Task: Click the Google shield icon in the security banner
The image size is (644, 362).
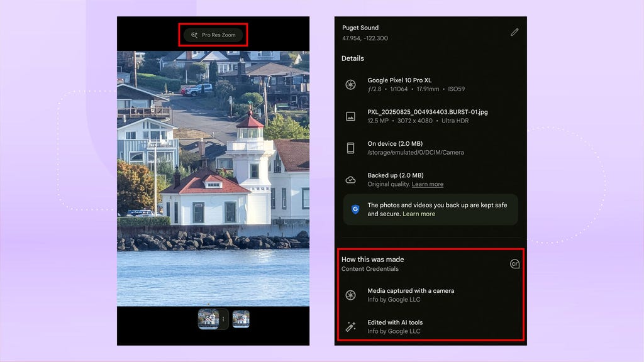Action: 355,209
